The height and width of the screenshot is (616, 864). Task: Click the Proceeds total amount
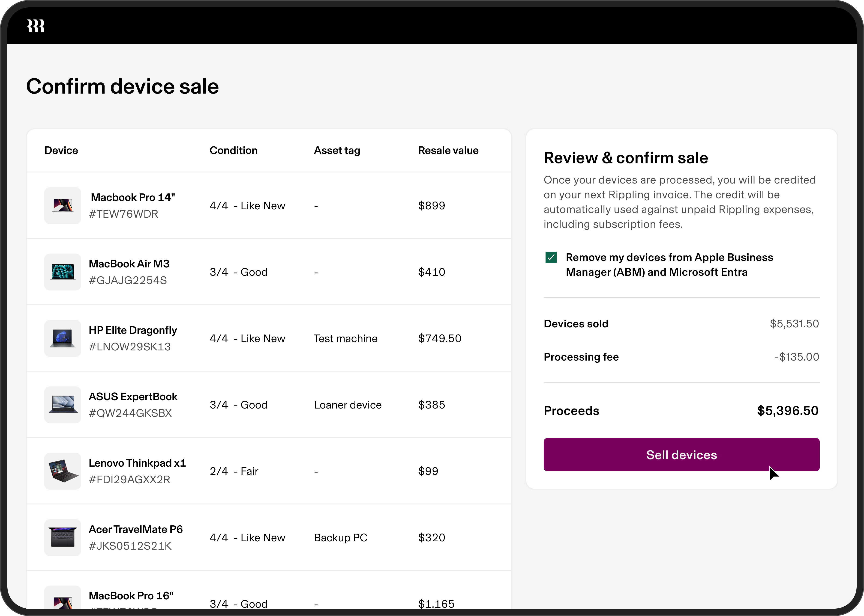pyautogui.click(x=787, y=411)
